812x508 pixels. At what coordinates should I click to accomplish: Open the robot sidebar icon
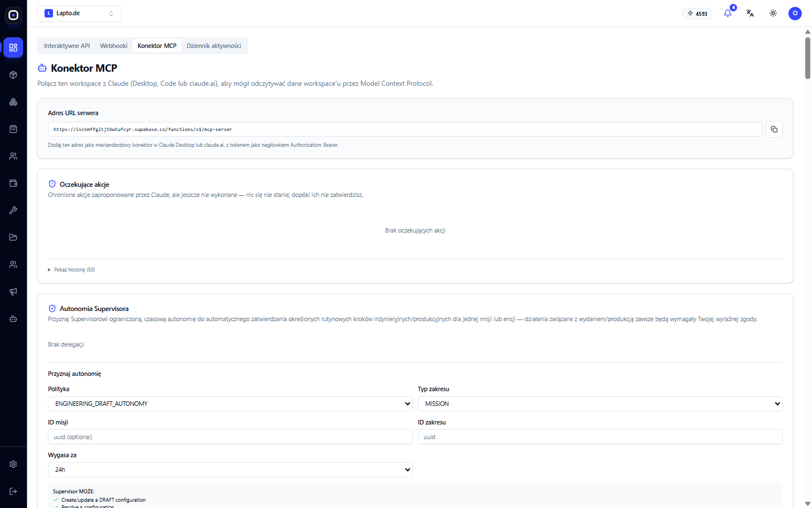[14, 319]
